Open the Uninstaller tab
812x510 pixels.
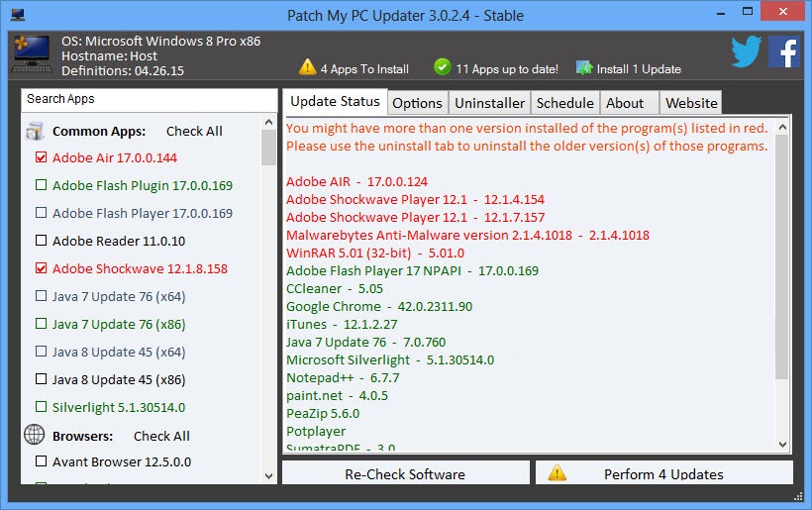[490, 103]
